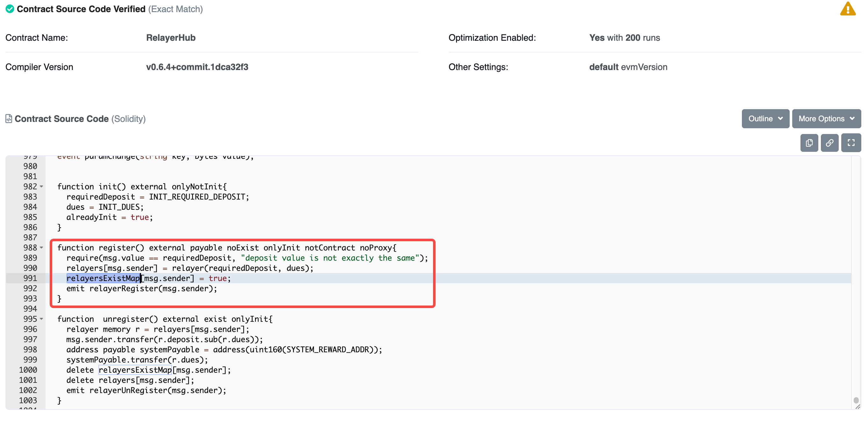Screen dimensions: 868x422
Task: Click the copy source code icon
Action: pyautogui.click(x=809, y=143)
